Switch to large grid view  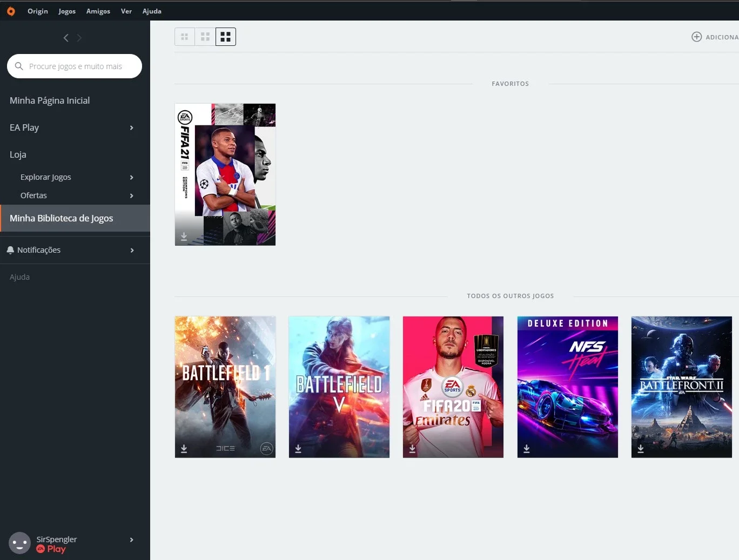pos(226,37)
